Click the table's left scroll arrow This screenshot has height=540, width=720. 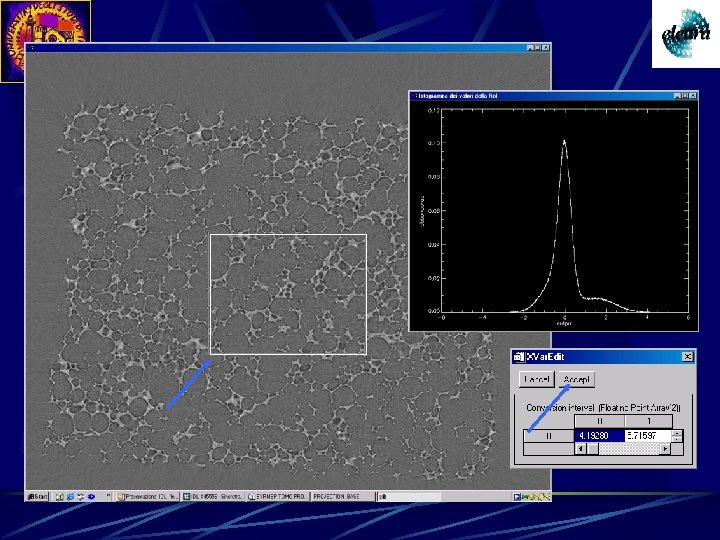pos(578,449)
